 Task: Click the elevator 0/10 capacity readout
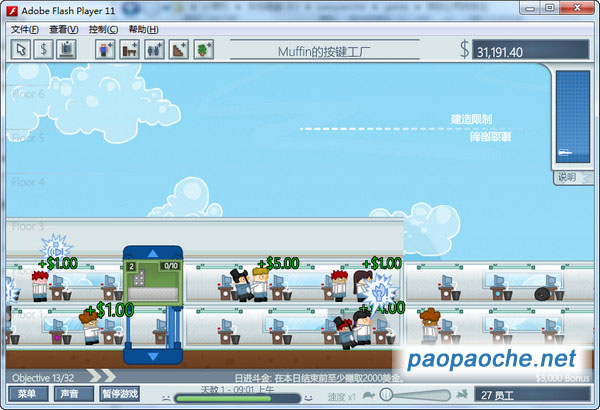coord(171,266)
